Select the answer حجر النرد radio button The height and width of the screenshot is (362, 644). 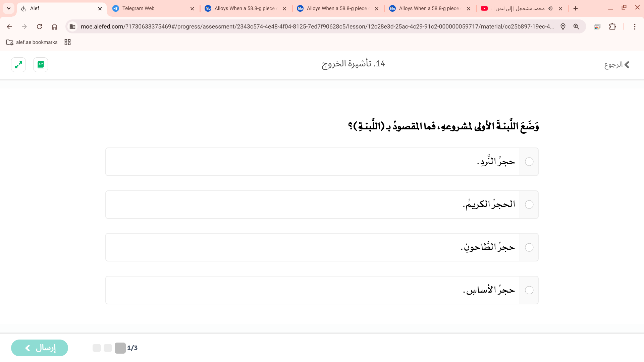point(529,162)
